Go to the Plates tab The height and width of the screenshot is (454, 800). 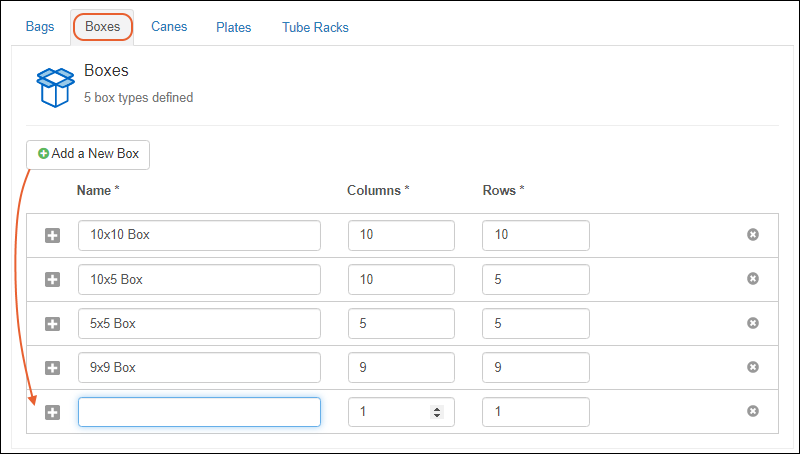point(234,27)
